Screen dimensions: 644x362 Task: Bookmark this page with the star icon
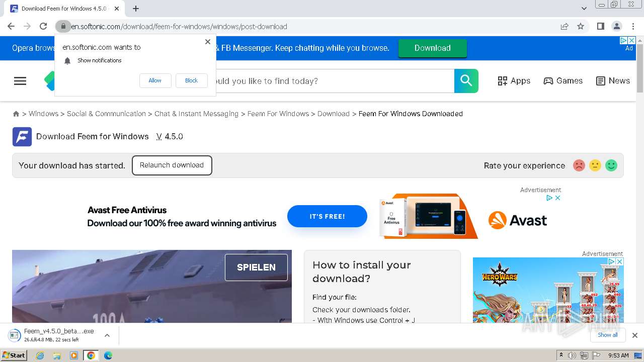(581, 26)
